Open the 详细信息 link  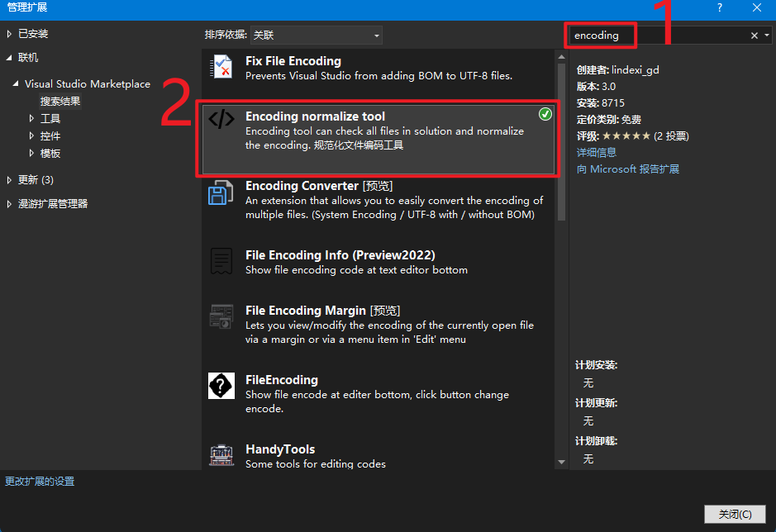[x=597, y=153]
